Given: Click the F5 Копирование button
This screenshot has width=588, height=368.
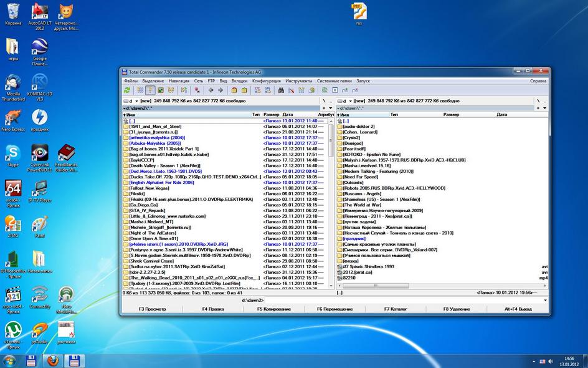Looking at the screenshot, I should coord(274,309).
